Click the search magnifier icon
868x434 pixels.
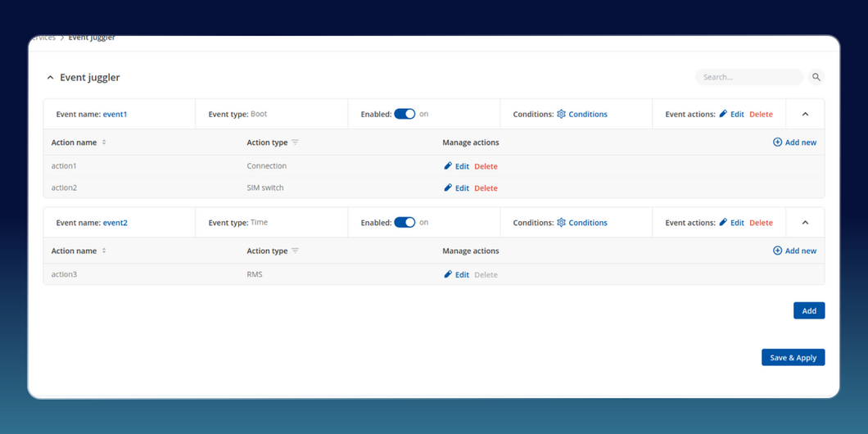(x=816, y=77)
